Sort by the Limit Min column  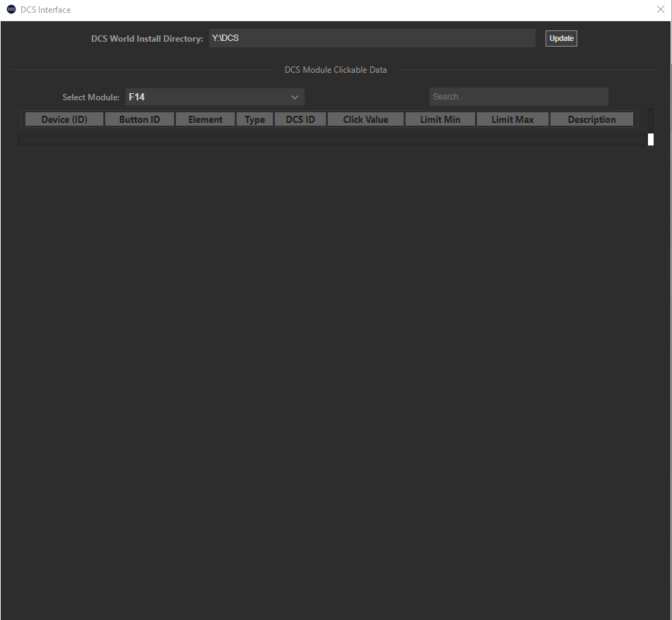(x=440, y=119)
